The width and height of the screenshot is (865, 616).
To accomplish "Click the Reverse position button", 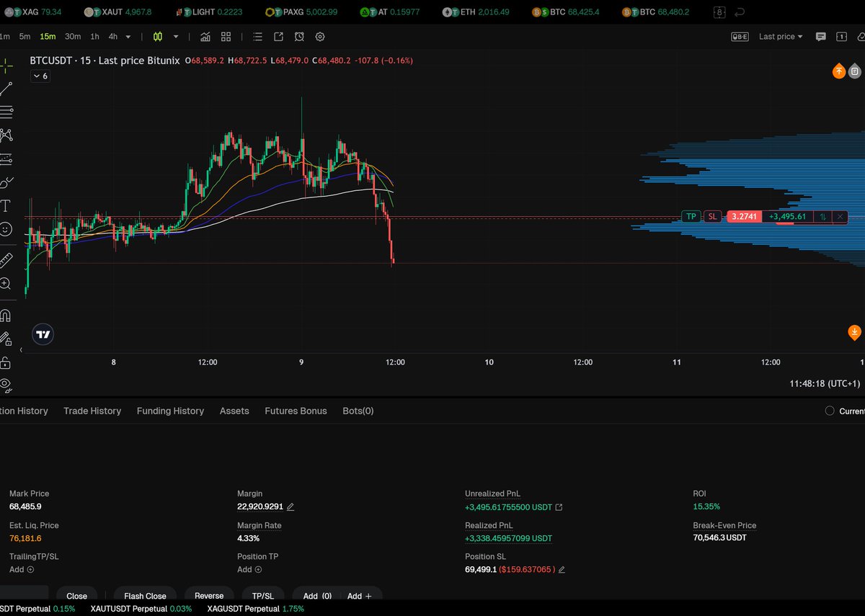I will tap(209, 596).
